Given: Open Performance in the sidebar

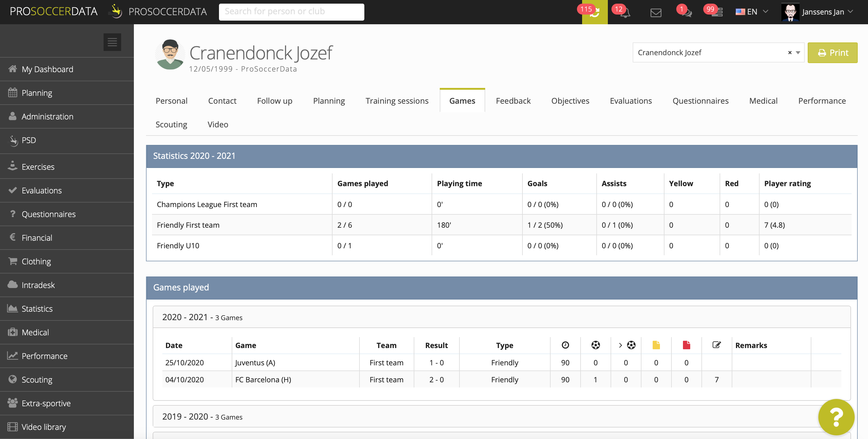Looking at the screenshot, I should (67, 356).
